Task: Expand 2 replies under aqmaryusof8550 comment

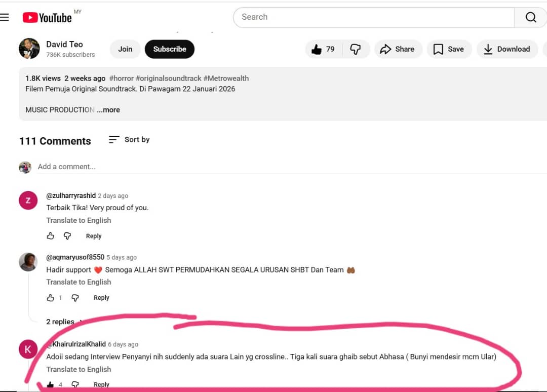Action: (60, 322)
